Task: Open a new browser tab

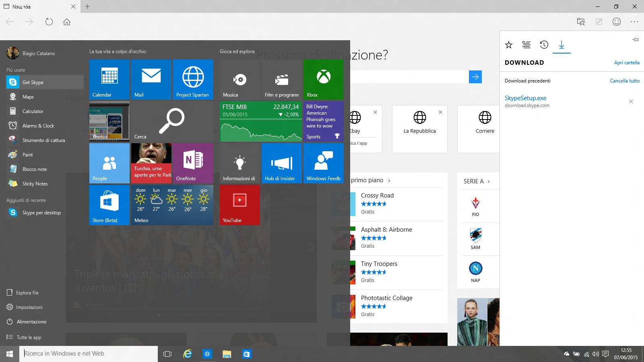Action: (87, 6)
